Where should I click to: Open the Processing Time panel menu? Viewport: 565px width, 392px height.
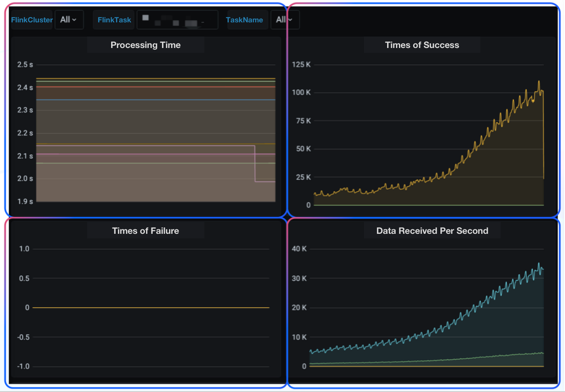(x=145, y=45)
